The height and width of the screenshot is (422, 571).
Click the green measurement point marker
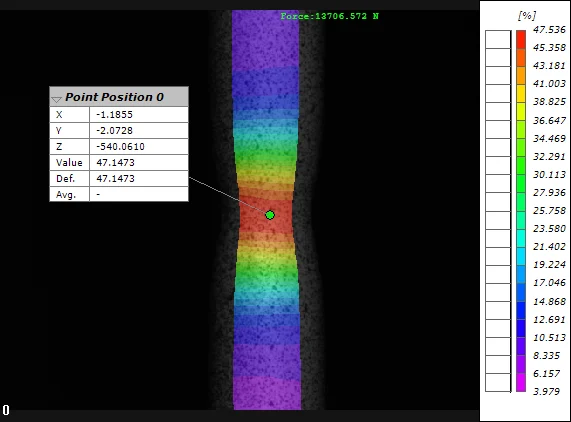click(270, 215)
